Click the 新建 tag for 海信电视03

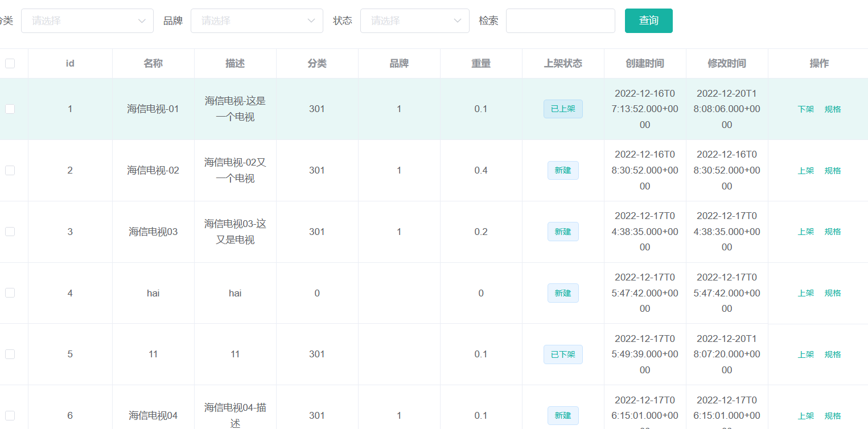click(x=563, y=232)
